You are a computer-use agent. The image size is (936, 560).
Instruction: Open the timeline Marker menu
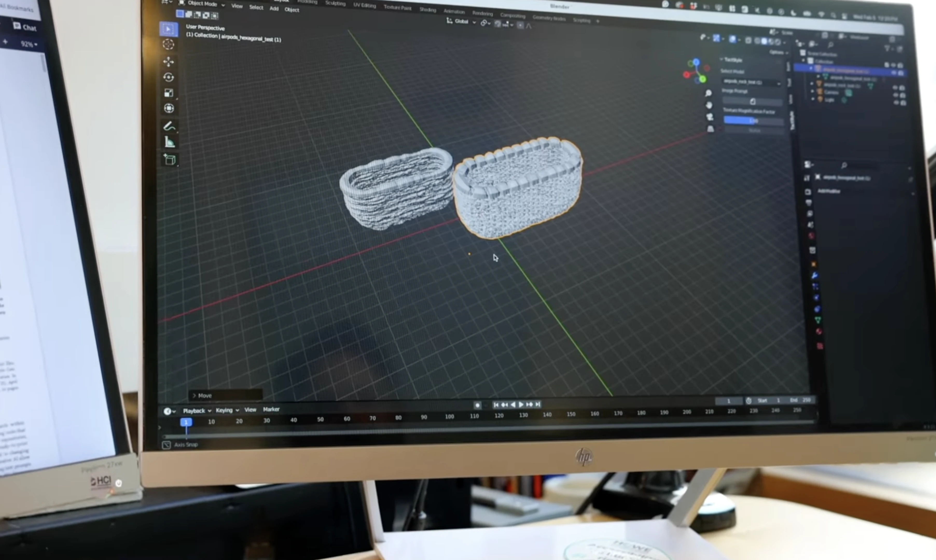coord(271,409)
